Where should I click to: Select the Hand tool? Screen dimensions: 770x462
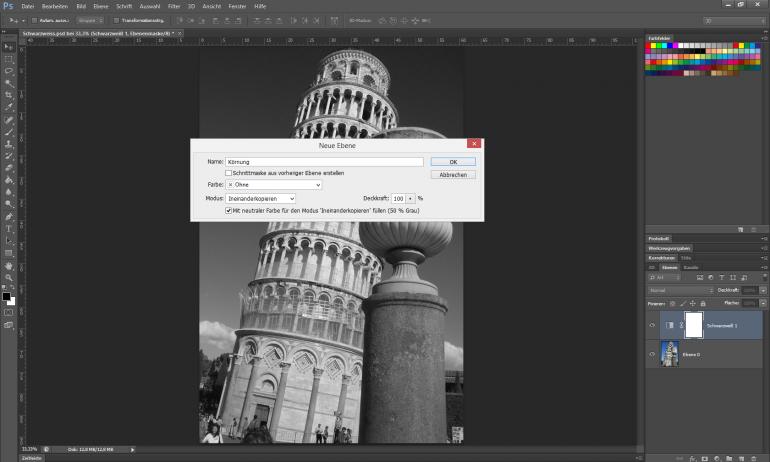(9, 266)
